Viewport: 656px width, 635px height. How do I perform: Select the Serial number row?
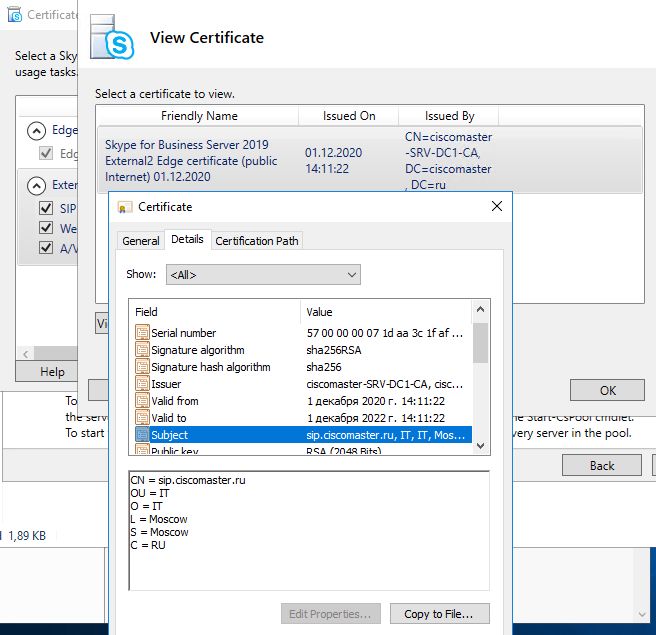pos(303,333)
